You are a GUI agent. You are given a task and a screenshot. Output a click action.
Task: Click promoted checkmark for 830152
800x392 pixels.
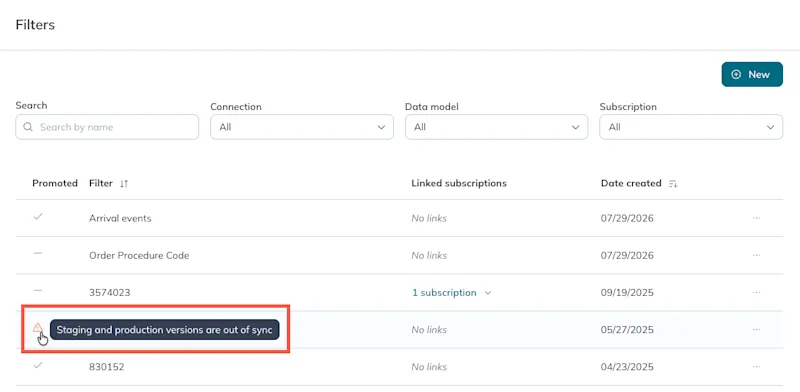[x=38, y=365]
